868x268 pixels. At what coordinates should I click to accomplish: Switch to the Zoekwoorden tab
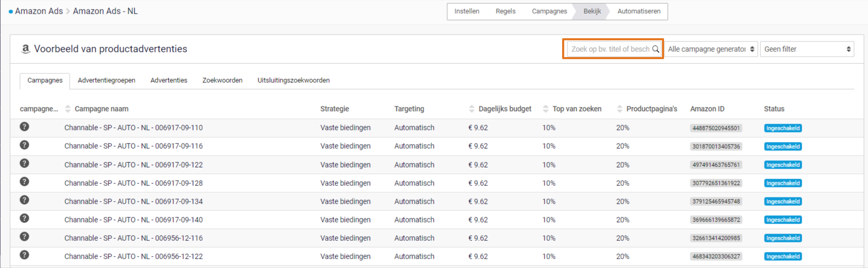pyautogui.click(x=223, y=81)
